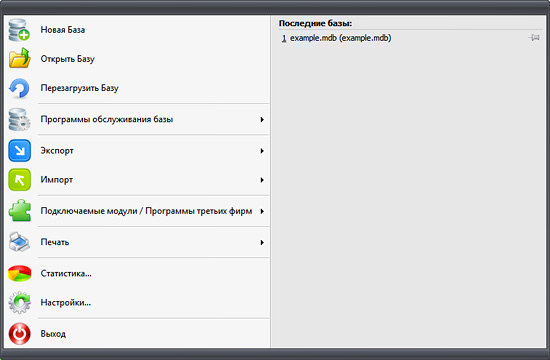Pin example.mdb in the recent list
This screenshot has height=360, width=550.
534,38
